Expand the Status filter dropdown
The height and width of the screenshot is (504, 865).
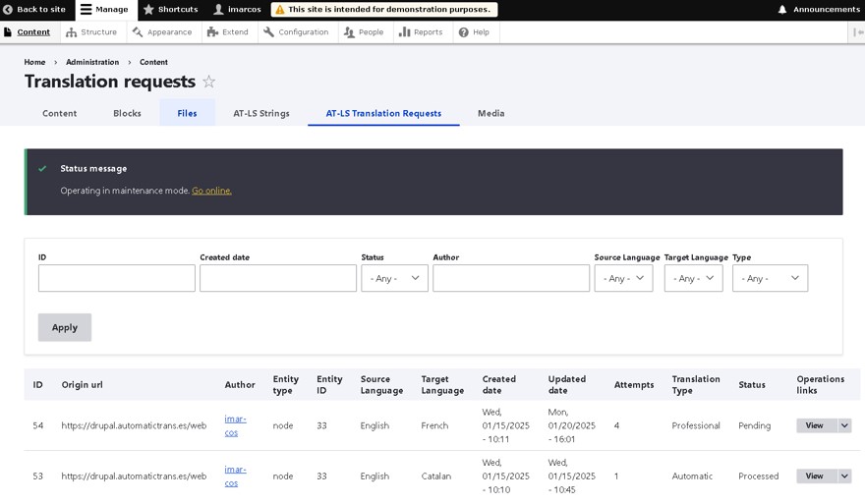pos(394,278)
